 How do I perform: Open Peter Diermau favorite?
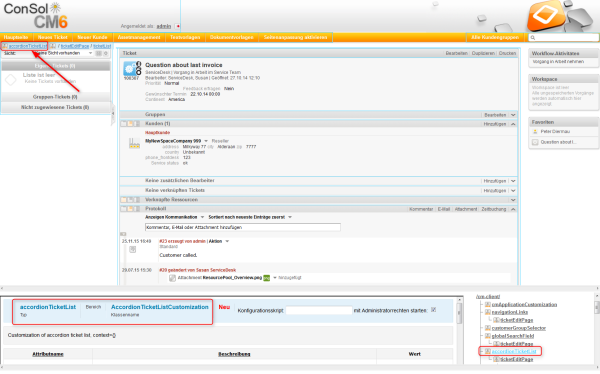coord(555,131)
